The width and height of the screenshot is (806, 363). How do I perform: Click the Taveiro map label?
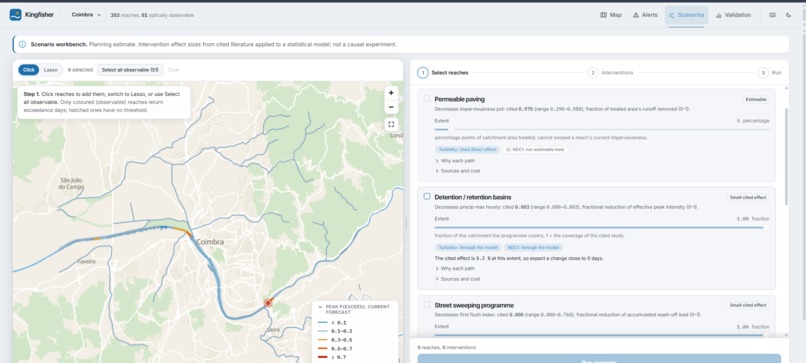[x=86, y=262]
